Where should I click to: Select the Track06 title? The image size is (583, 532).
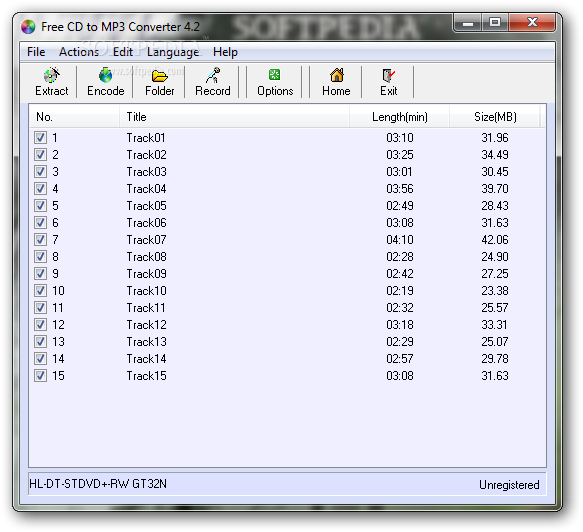coord(146,223)
